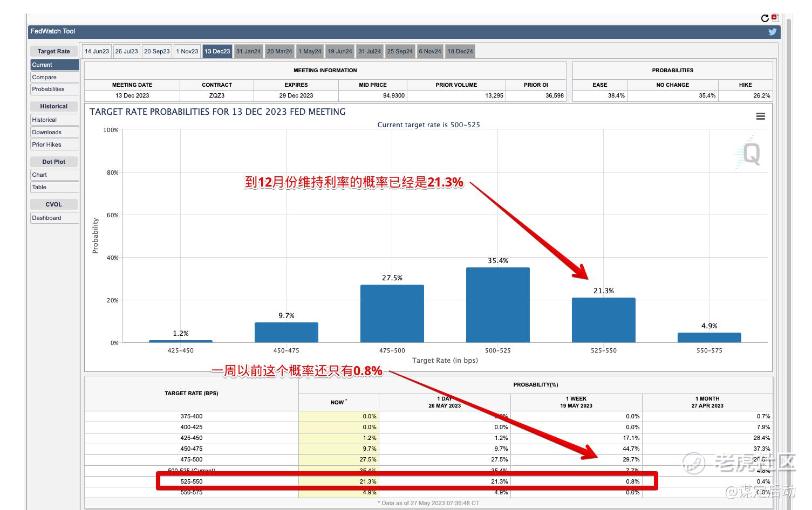Open the Dot Plot Table link
The width and height of the screenshot is (812, 510).
[54, 187]
